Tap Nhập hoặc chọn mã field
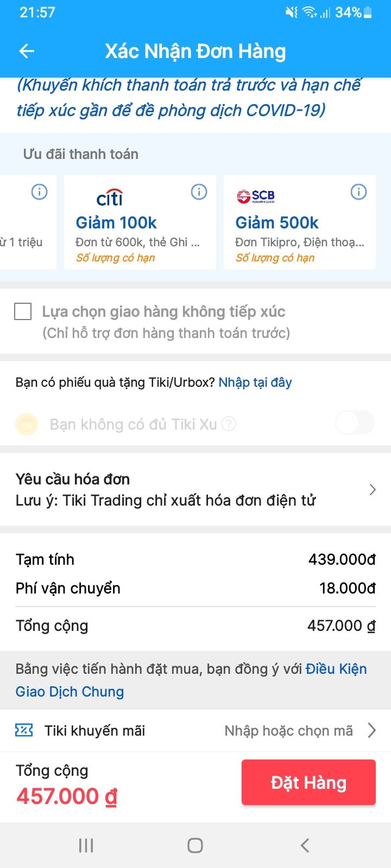 [288, 731]
